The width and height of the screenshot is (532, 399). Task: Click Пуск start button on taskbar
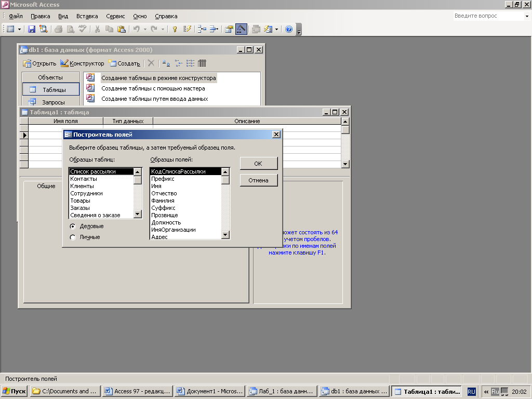click(x=14, y=391)
